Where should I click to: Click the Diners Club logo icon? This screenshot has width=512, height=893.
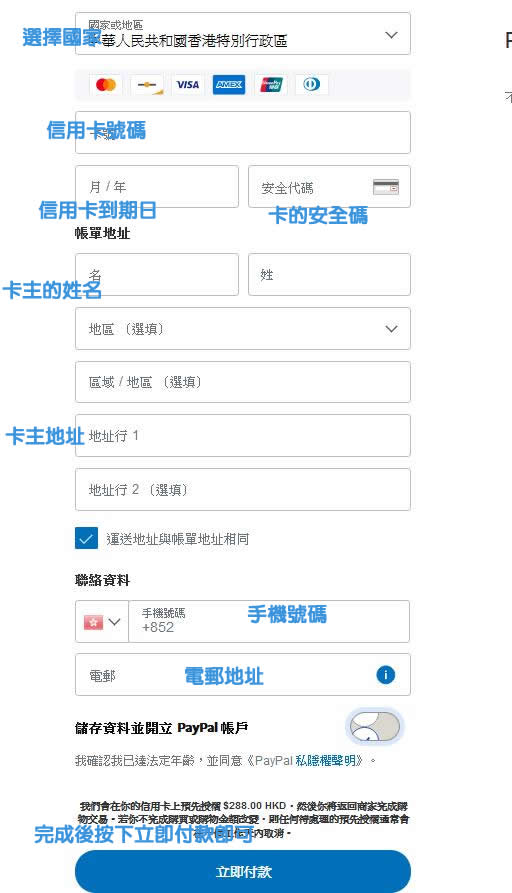pyautogui.click(x=312, y=85)
